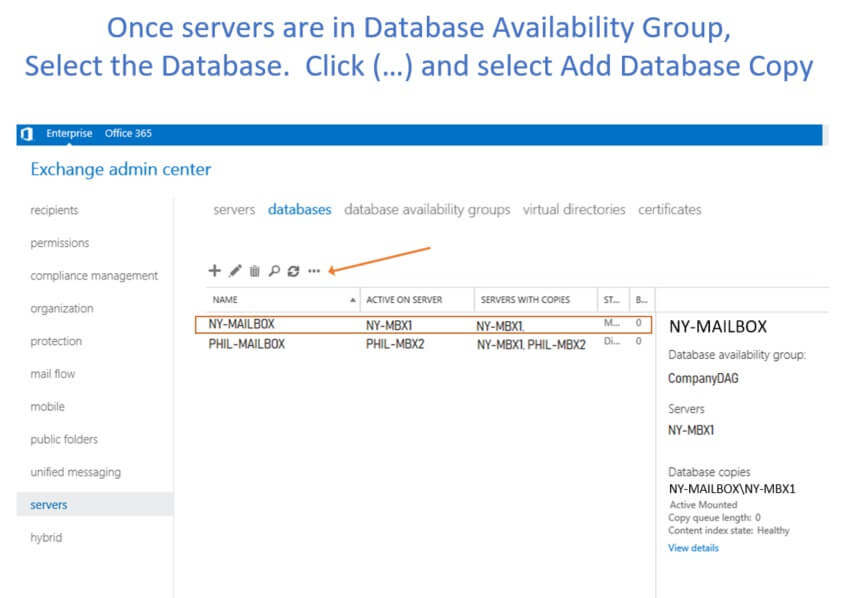Click the ST... column header
Viewport: 842px width, 598px height.
click(613, 300)
